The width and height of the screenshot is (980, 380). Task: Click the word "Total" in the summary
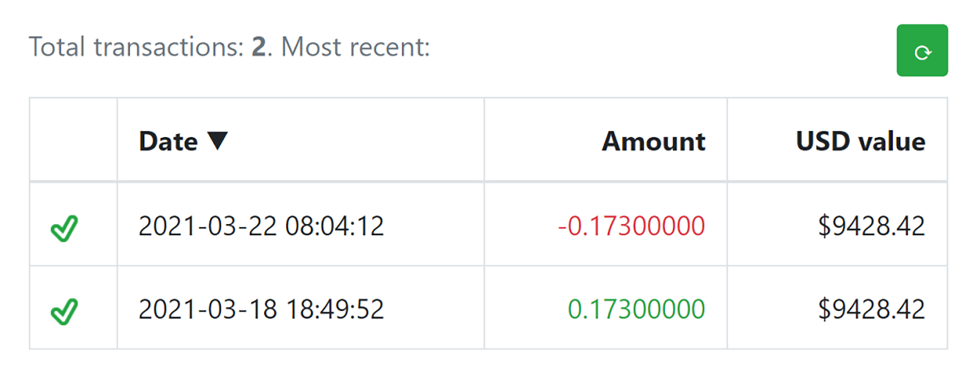point(57,47)
